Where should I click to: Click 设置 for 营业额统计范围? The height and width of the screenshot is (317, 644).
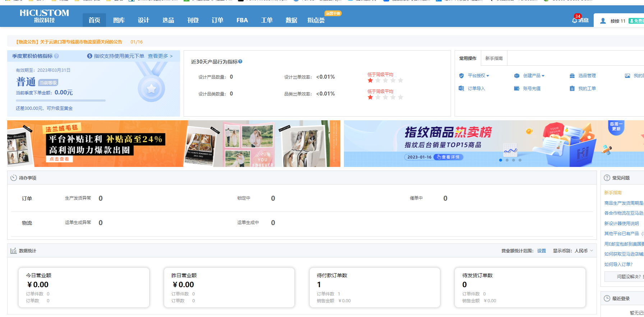[542, 251]
